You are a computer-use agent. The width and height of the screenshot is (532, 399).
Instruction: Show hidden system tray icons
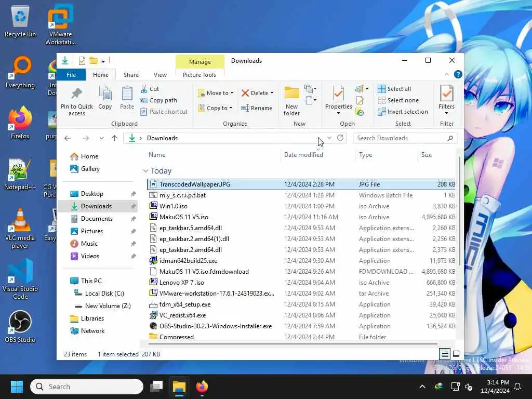(x=422, y=387)
